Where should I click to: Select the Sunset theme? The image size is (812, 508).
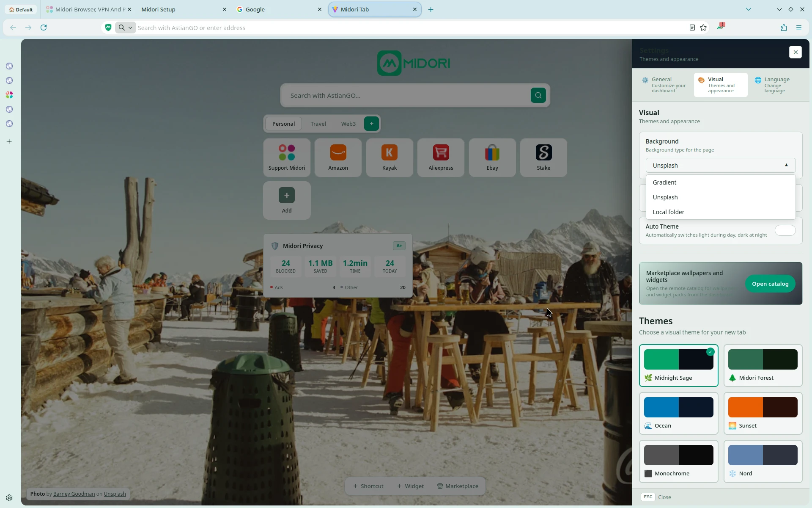pyautogui.click(x=763, y=413)
